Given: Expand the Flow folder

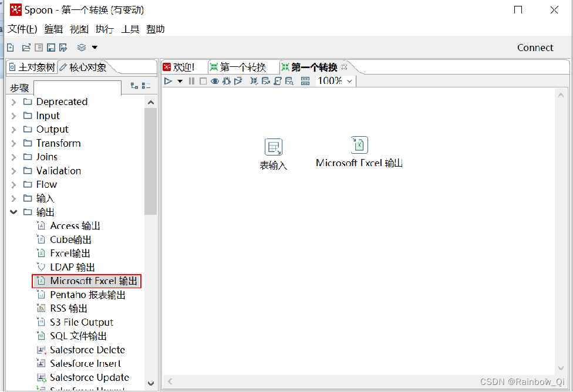Looking at the screenshot, I should click(14, 185).
